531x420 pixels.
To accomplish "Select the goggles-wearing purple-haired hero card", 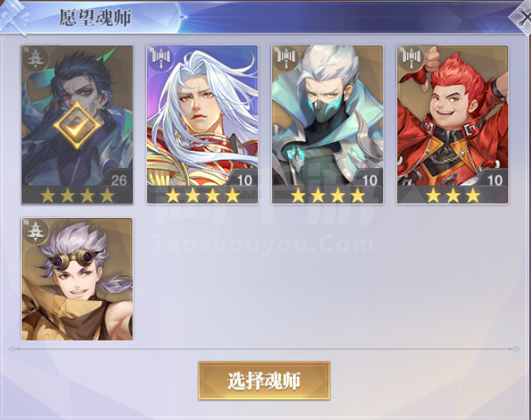I will coord(77,279).
